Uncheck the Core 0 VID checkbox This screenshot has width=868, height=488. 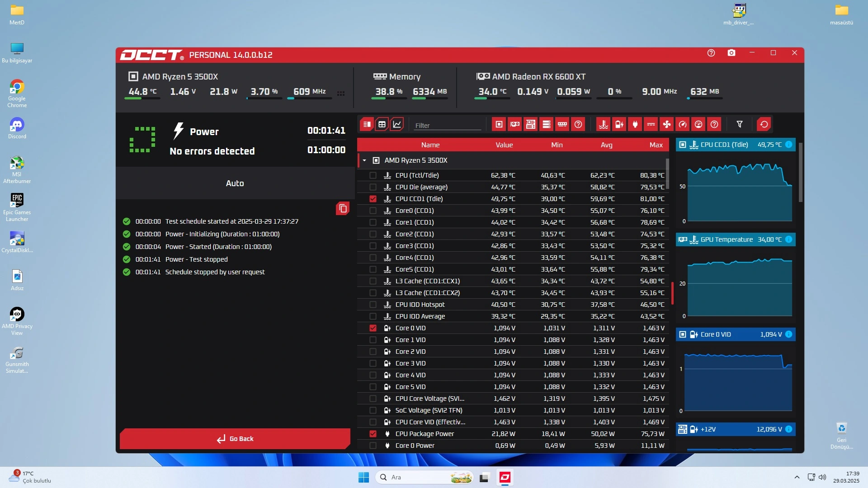point(373,328)
